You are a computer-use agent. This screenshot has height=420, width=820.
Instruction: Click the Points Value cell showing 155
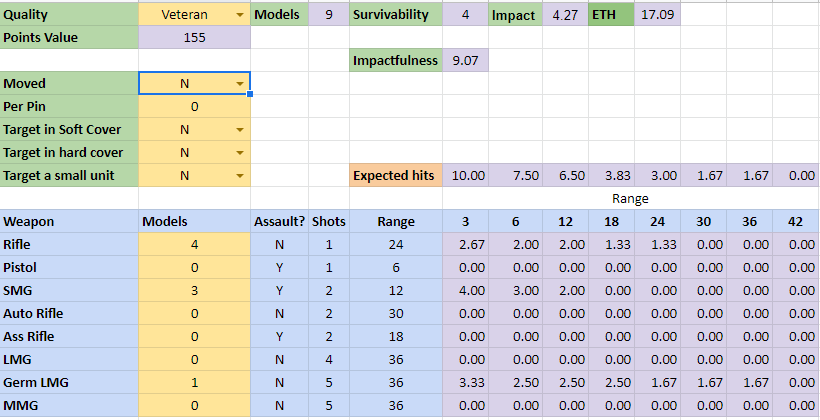[x=193, y=38]
